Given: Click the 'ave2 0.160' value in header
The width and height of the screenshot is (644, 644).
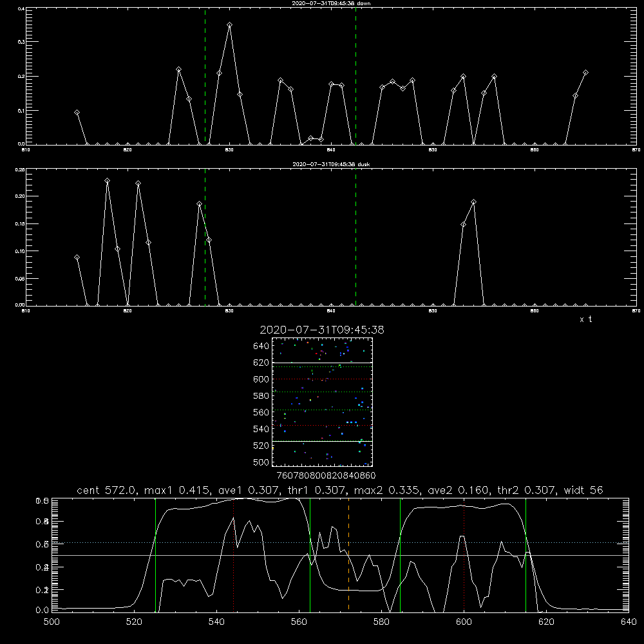Looking at the screenshot, I should 459,490.
